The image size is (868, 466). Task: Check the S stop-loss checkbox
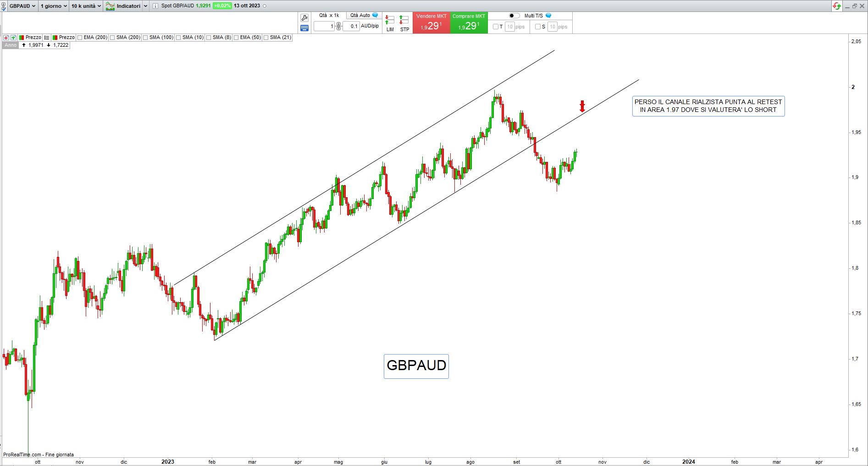coord(538,27)
